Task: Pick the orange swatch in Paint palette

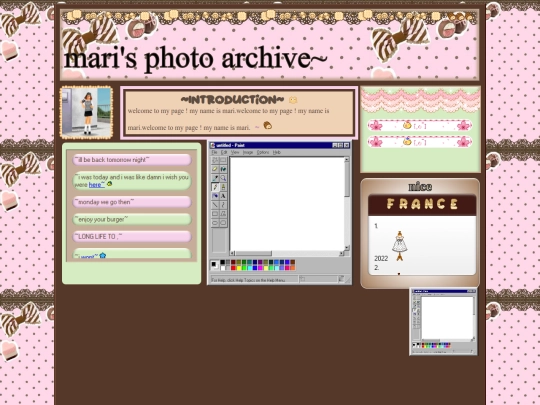Action: (293, 268)
